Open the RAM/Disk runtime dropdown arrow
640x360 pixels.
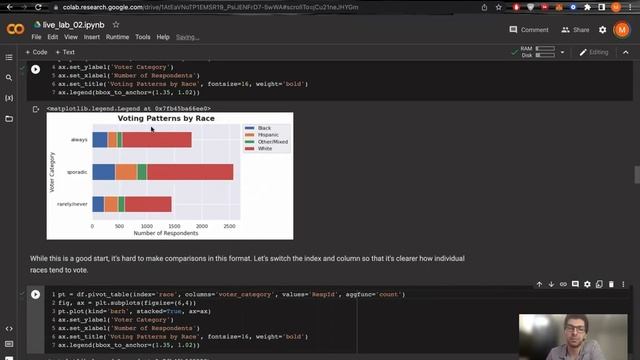562,52
